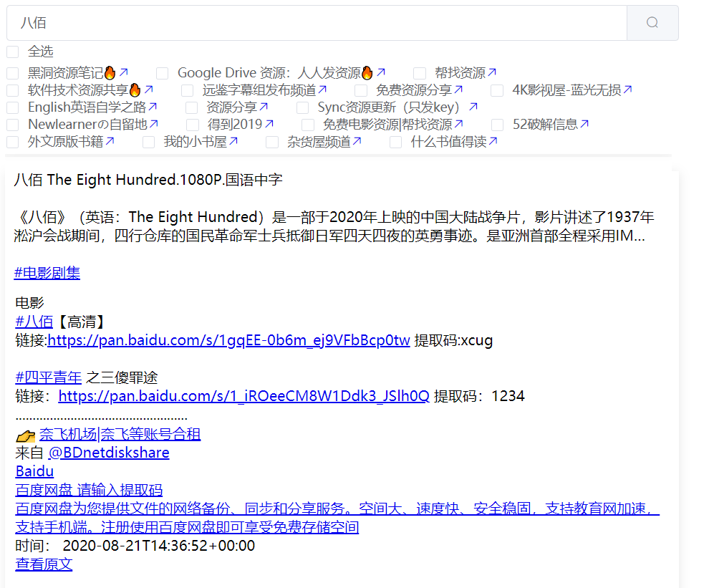Check the 远鉴字幕组发布频道 checkbox
The width and height of the screenshot is (709, 588).
click(x=187, y=90)
